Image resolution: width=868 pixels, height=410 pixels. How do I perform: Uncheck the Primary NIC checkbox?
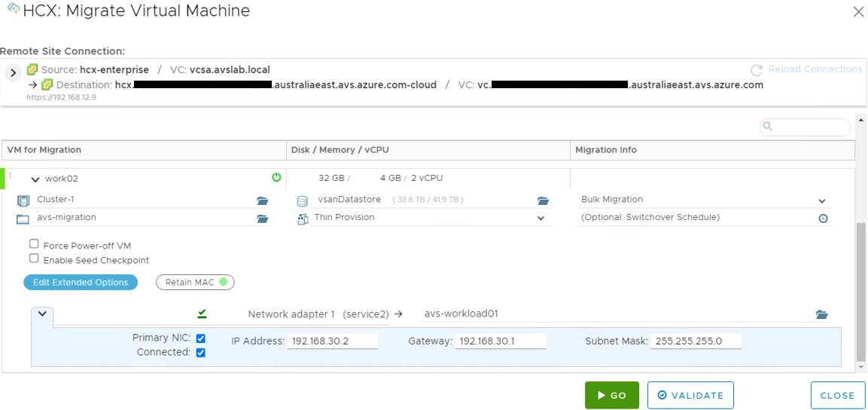[201, 338]
